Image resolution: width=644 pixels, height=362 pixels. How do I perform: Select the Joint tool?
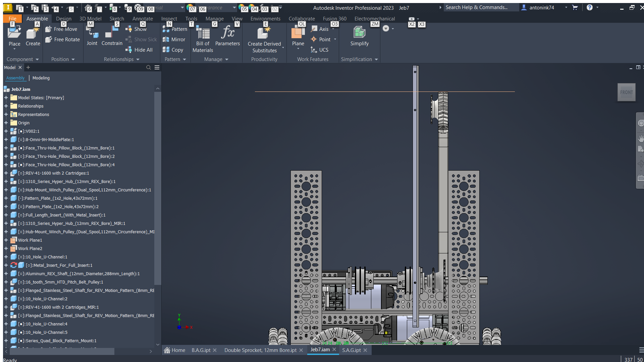(92, 35)
